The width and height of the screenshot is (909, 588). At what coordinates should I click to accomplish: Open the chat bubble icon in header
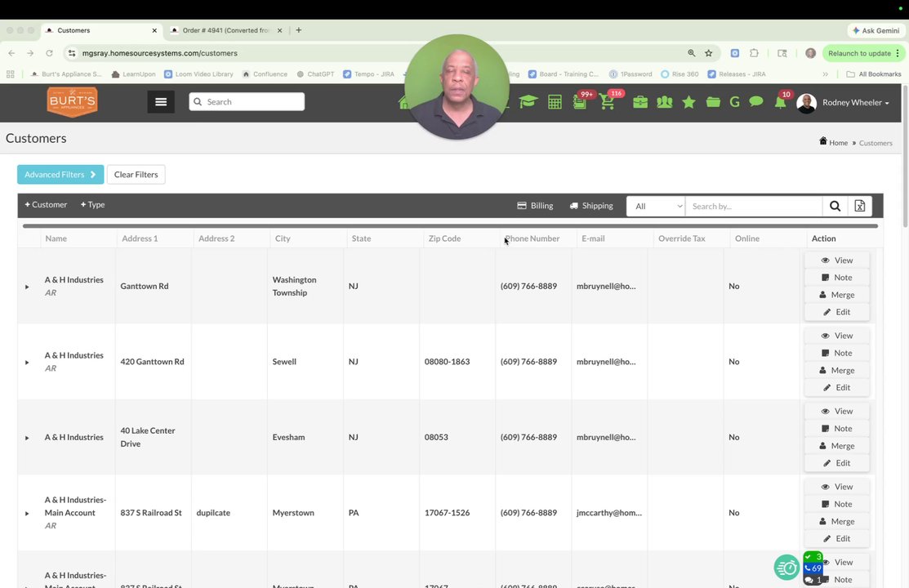point(756,101)
